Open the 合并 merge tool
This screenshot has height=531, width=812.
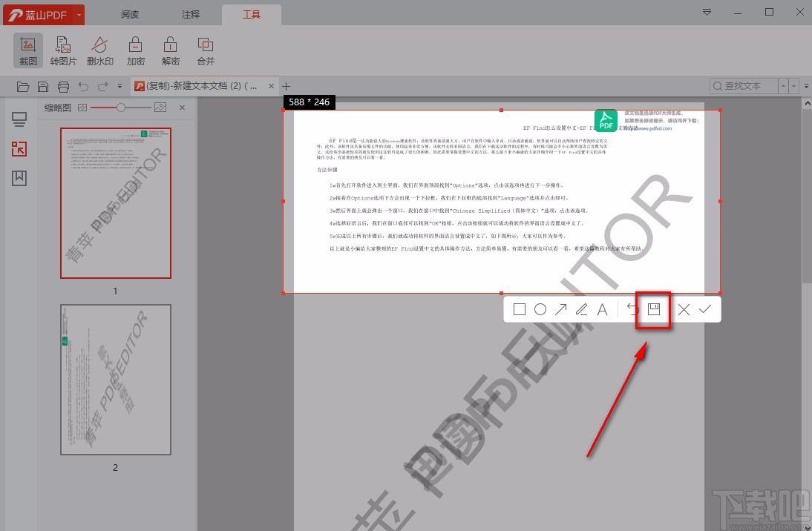[206, 50]
